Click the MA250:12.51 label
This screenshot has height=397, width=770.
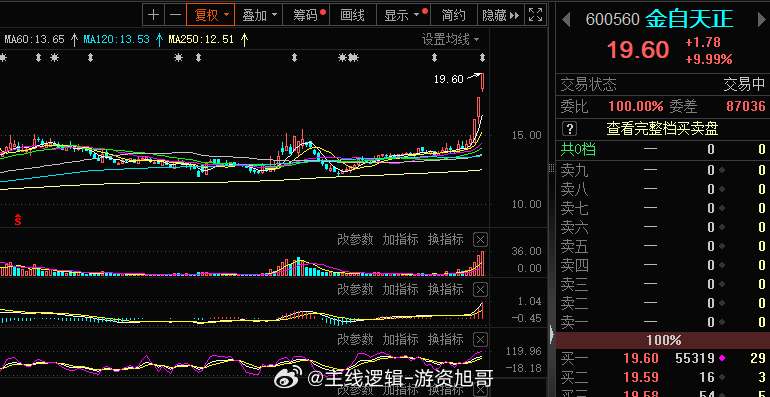[201, 40]
